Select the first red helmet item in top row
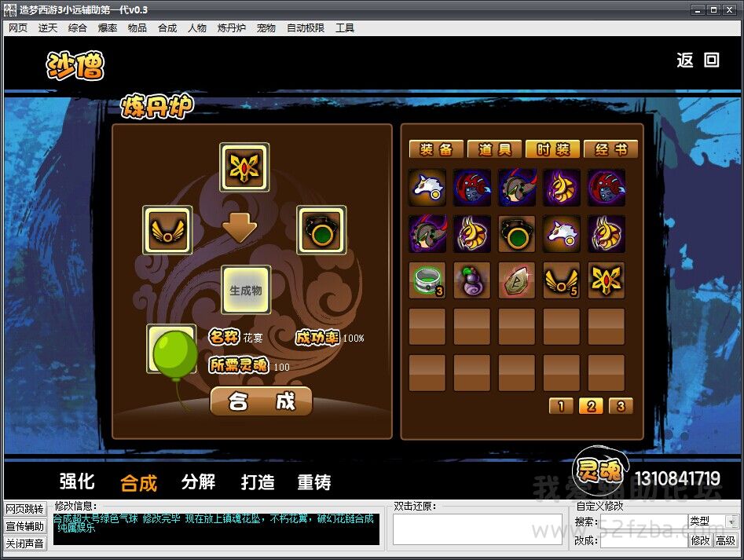 (471, 187)
